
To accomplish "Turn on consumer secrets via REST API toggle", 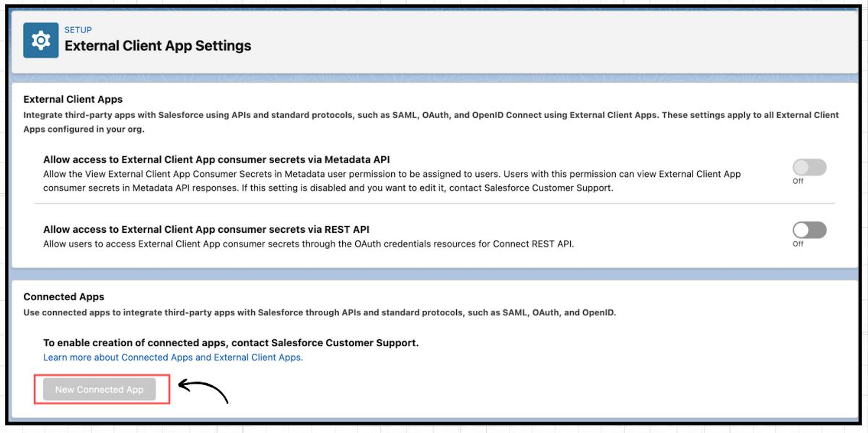I will (x=809, y=230).
